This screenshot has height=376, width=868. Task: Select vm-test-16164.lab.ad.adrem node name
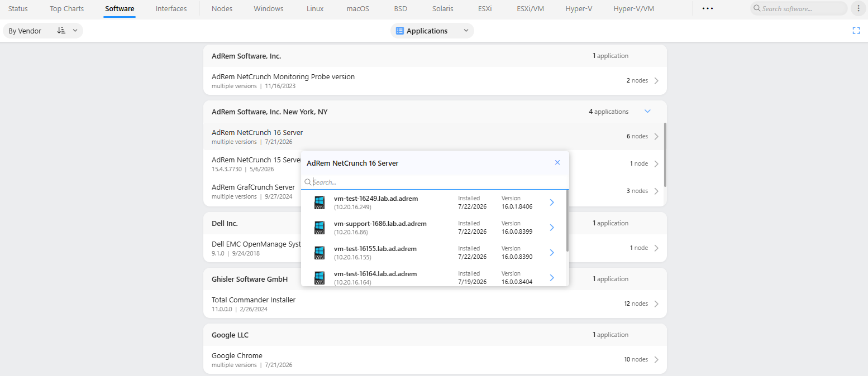click(x=375, y=274)
